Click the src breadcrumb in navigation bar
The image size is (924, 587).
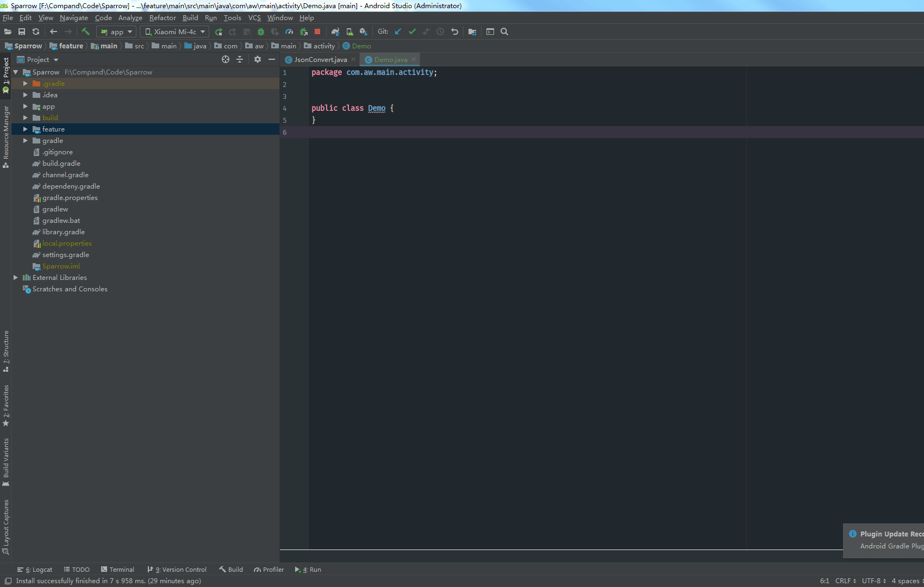[x=135, y=46]
